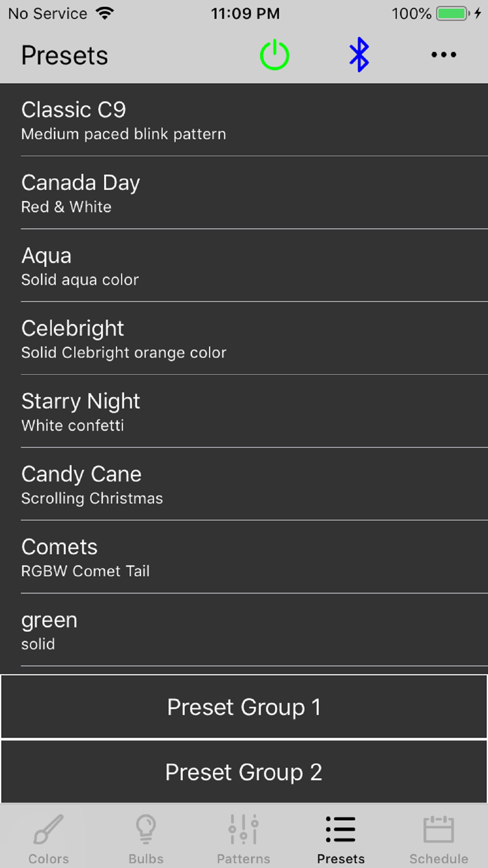Tap the Wi-Fi icon in status bar

click(105, 13)
